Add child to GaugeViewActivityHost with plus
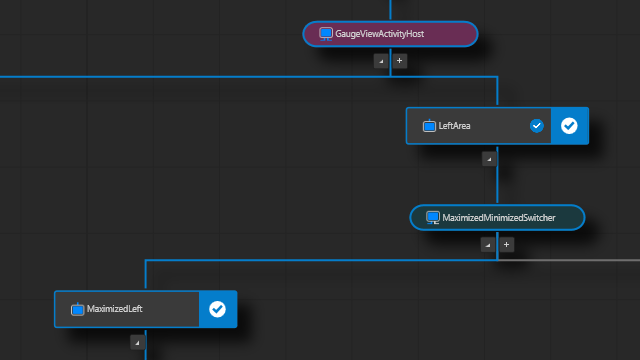This screenshot has height=360, width=640. (x=400, y=61)
